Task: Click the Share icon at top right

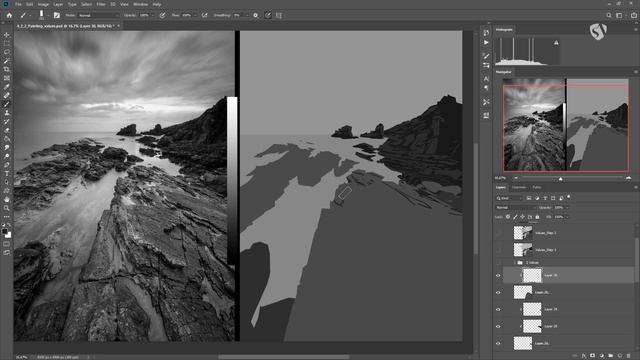Action: (x=633, y=15)
